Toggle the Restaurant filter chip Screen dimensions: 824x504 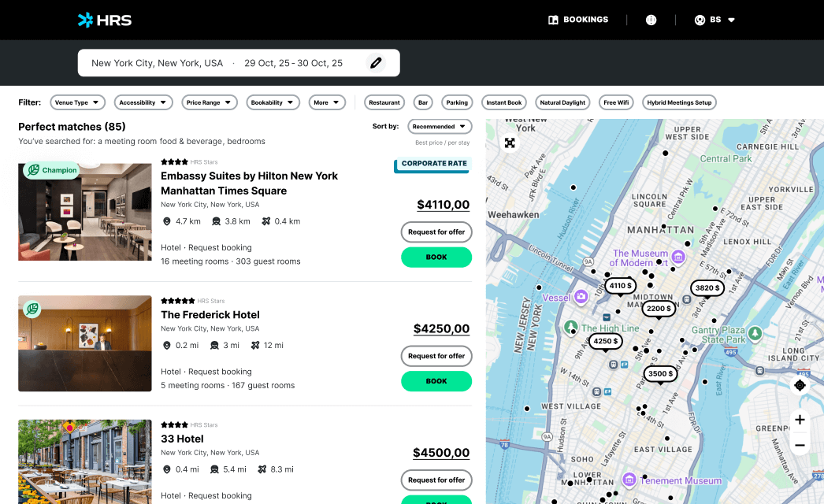click(x=384, y=102)
